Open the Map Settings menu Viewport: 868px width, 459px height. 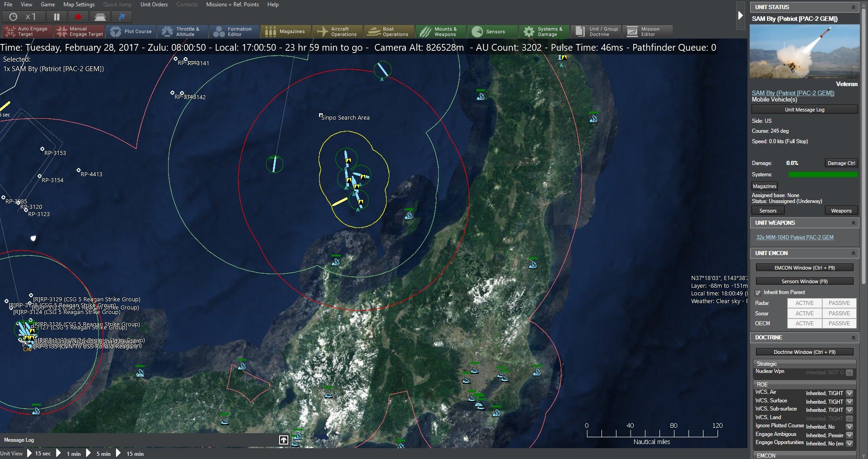point(78,5)
